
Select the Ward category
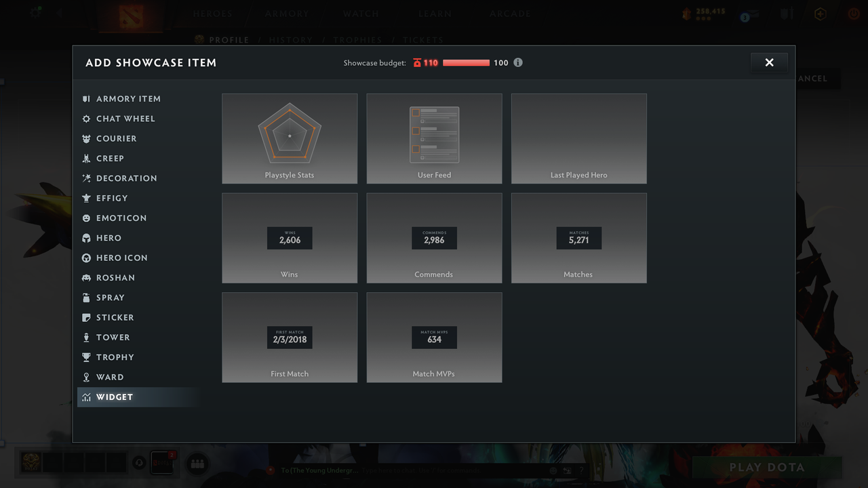pyautogui.click(x=111, y=377)
